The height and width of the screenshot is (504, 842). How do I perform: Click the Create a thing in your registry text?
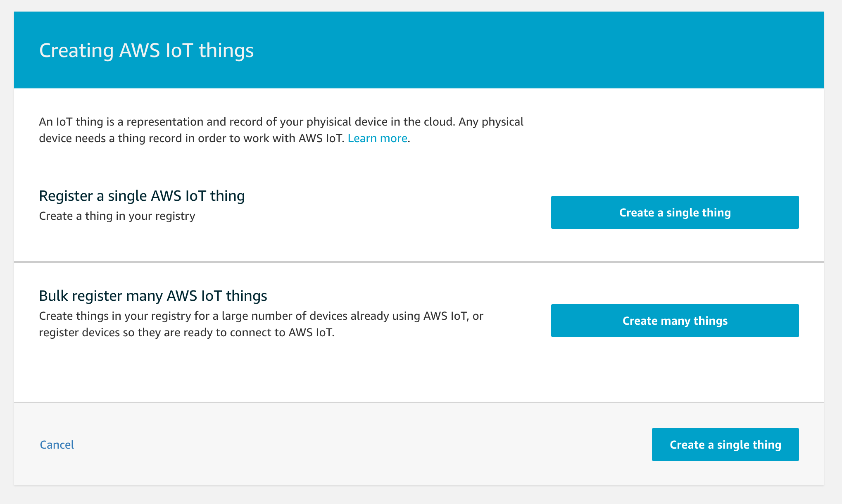(117, 216)
